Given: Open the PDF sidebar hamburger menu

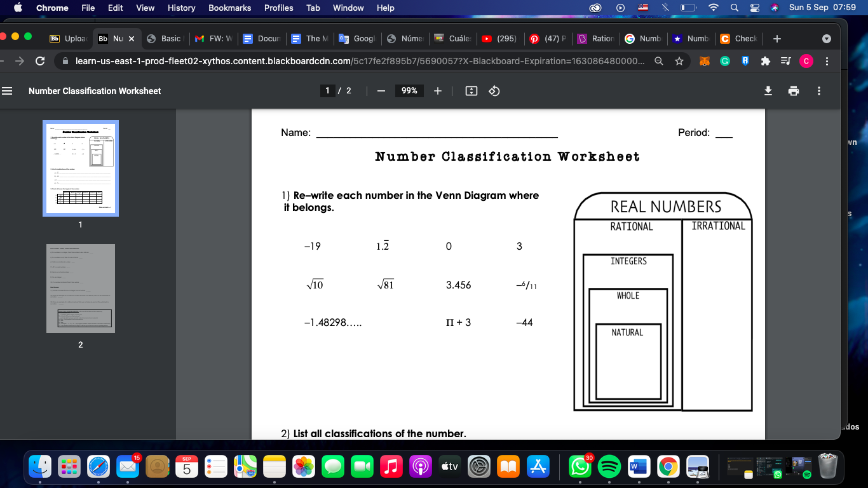Looking at the screenshot, I should click(8, 91).
